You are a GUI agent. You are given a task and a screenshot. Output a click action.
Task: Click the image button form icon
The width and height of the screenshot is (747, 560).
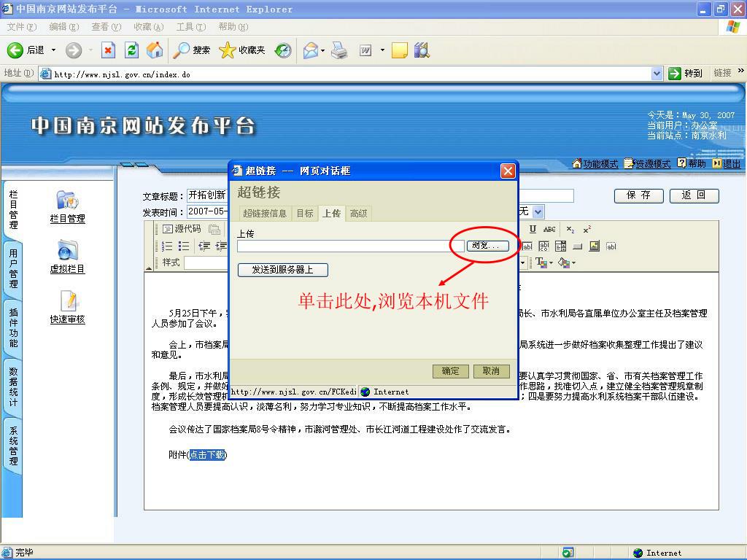pos(594,246)
